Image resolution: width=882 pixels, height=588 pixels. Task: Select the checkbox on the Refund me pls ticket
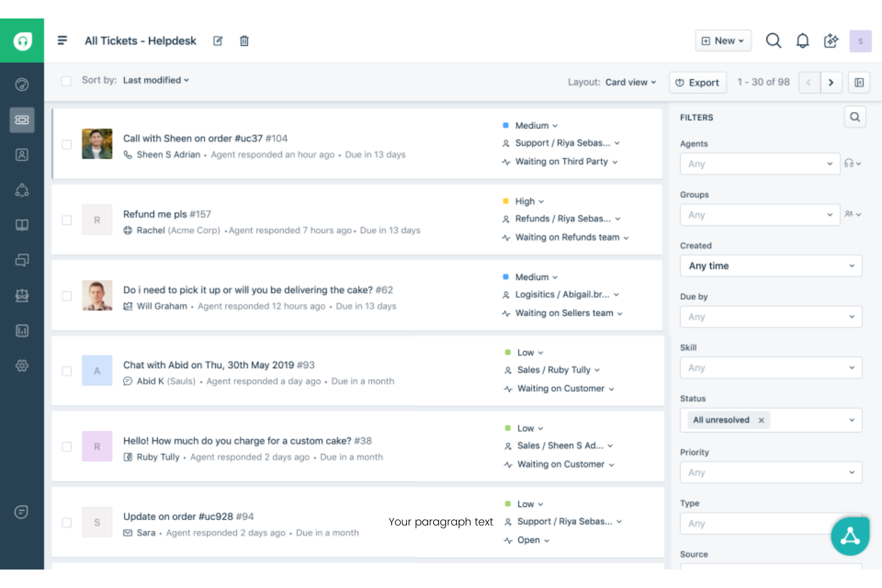tap(66, 220)
